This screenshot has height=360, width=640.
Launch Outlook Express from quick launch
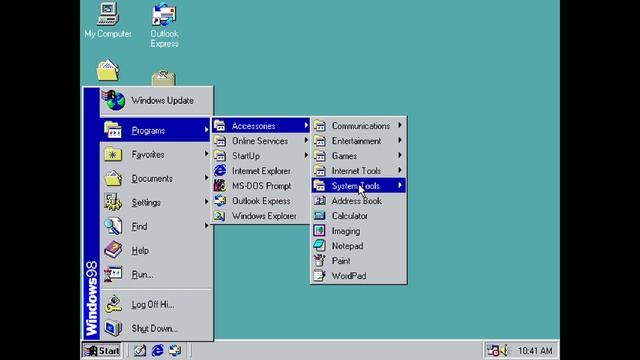coord(175,351)
